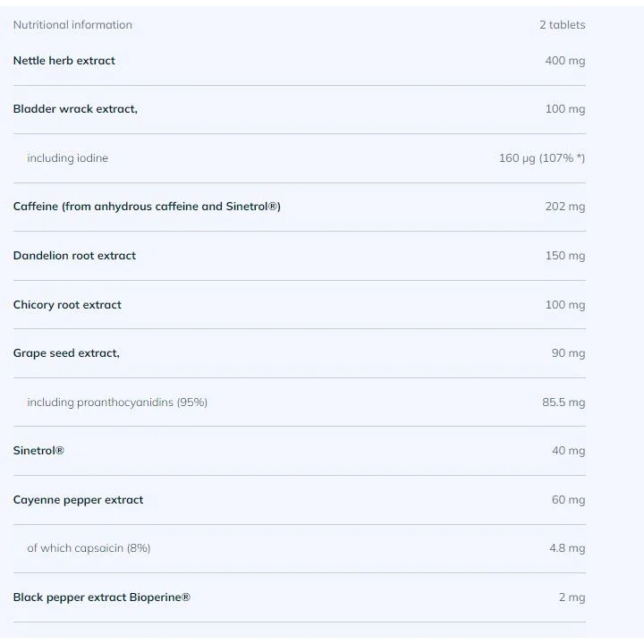
Task: Click the 160 µg (107% *) value
Action: 542,158
